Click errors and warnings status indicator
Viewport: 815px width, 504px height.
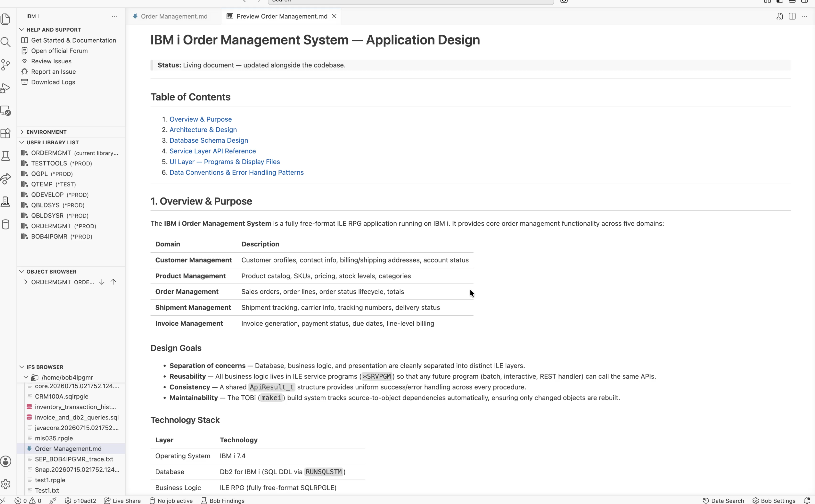click(28, 500)
